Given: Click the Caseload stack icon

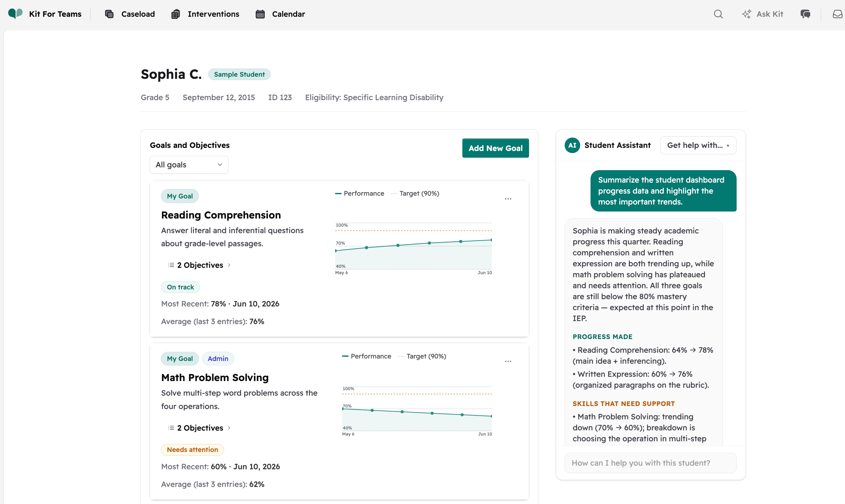Looking at the screenshot, I should click(109, 14).
